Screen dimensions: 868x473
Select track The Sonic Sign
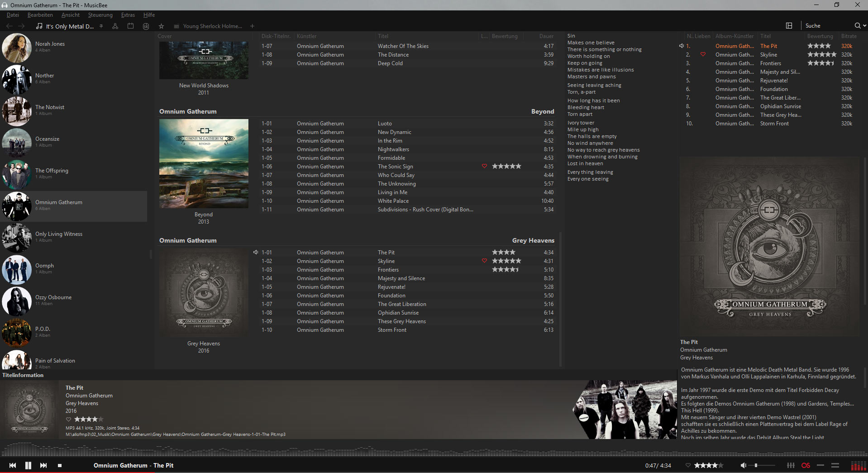pyautogui.click(x=407, y=167)
